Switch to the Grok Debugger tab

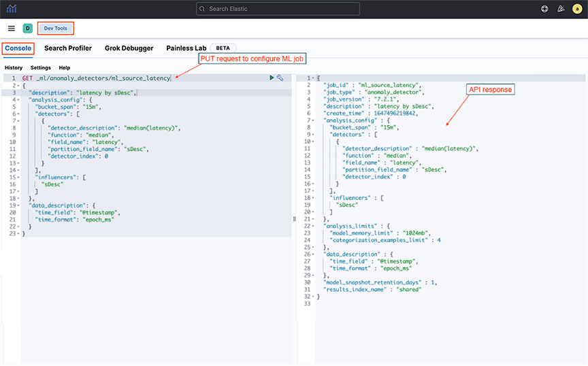coord(129,48)
